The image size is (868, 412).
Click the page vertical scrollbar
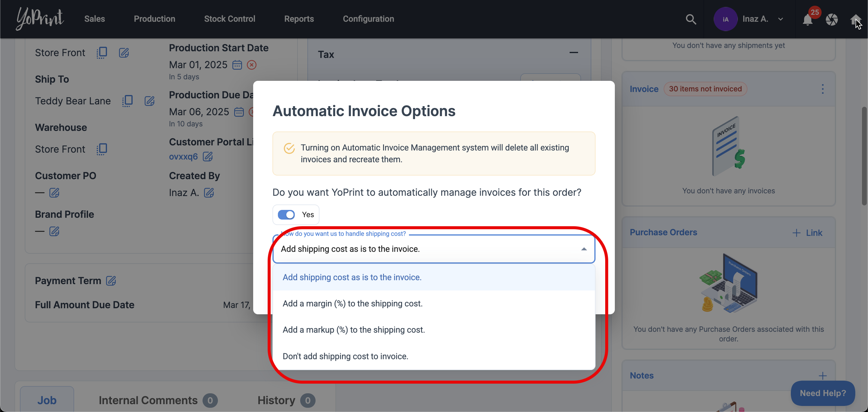(x=864, y=156)
